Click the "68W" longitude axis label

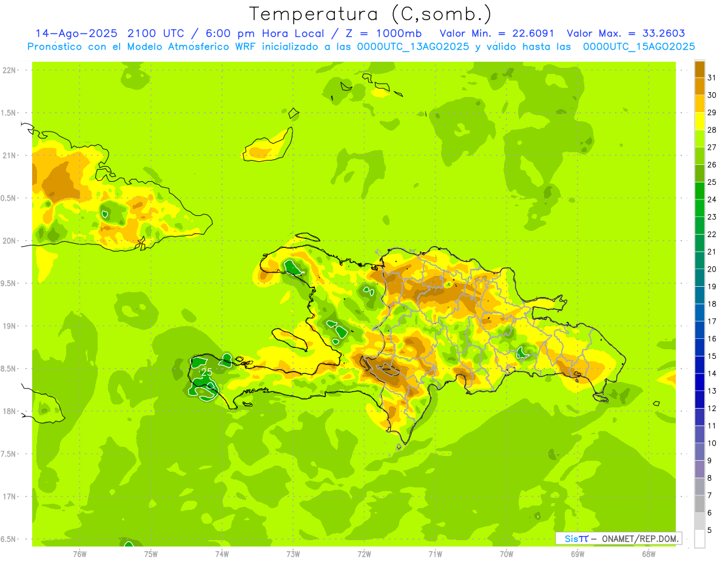649,554
